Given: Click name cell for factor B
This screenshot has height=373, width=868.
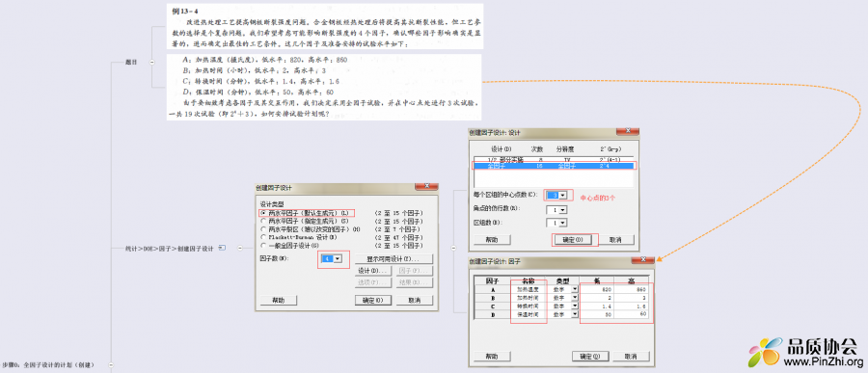Looking at the screenshot, I should tap(529, 297).
